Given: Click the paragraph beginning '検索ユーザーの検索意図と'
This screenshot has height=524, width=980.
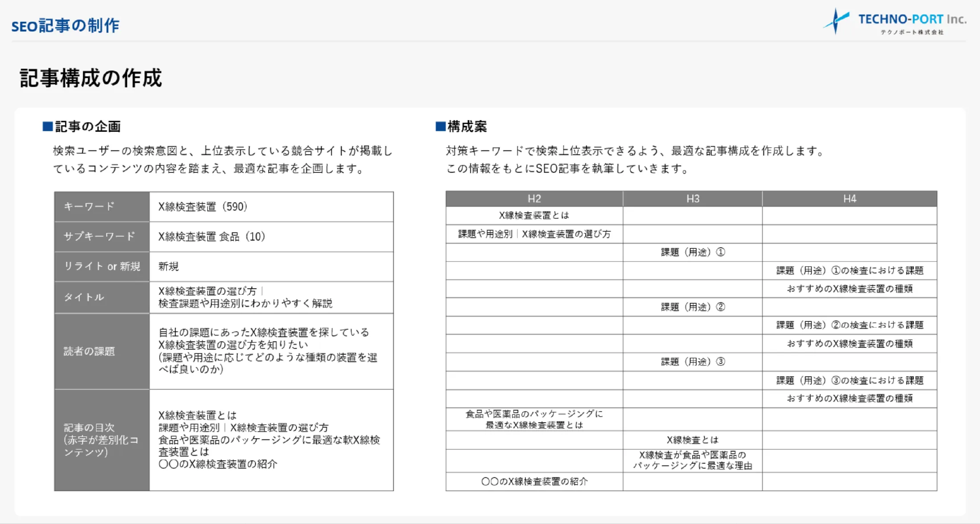Looking at the screenshot, I should point(223,160).
